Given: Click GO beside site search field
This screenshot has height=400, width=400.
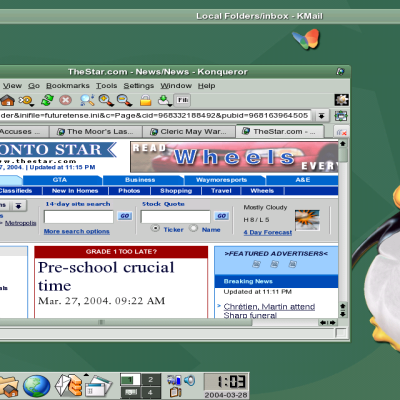Looking at the screenshot, I should [x=125, y=216].
